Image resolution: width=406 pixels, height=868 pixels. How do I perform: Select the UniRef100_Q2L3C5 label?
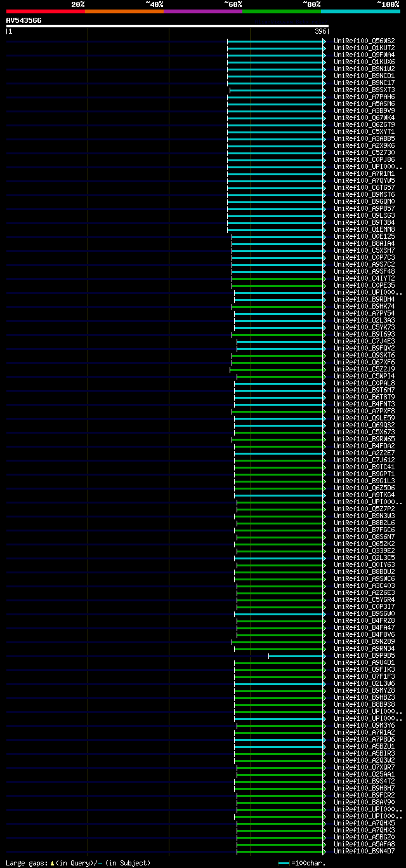364,558
